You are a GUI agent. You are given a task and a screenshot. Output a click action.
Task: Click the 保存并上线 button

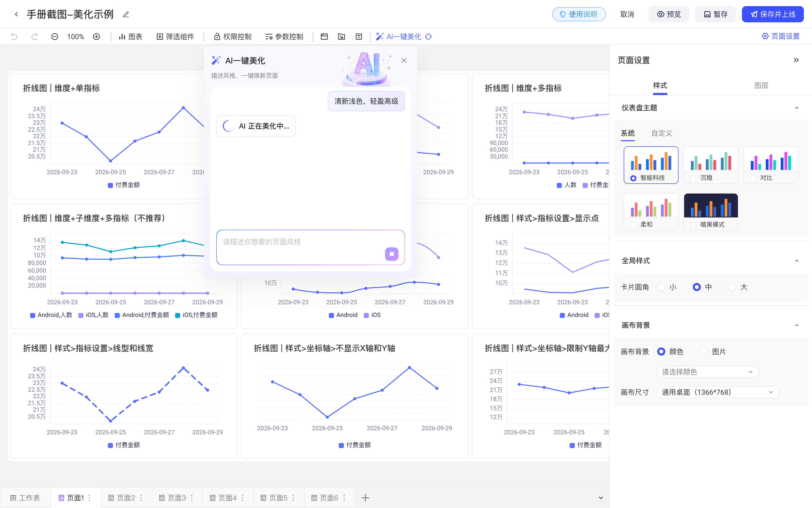[772, 14]
